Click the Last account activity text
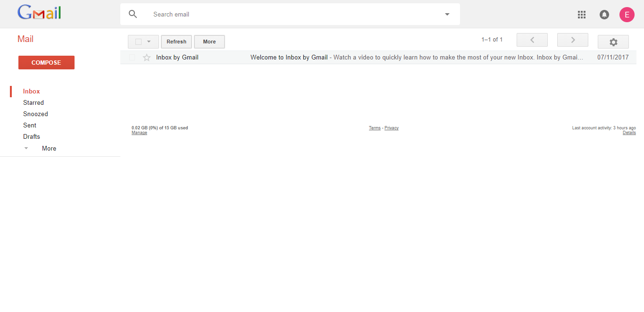Viewport: 644px width, 312px height. pos(604,128)
